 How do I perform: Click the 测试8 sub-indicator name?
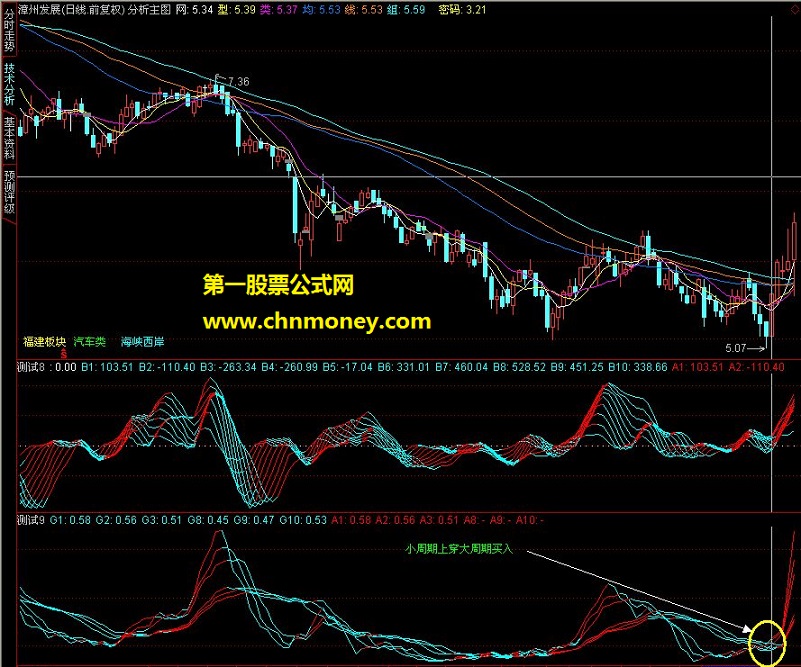click(31, 367)
